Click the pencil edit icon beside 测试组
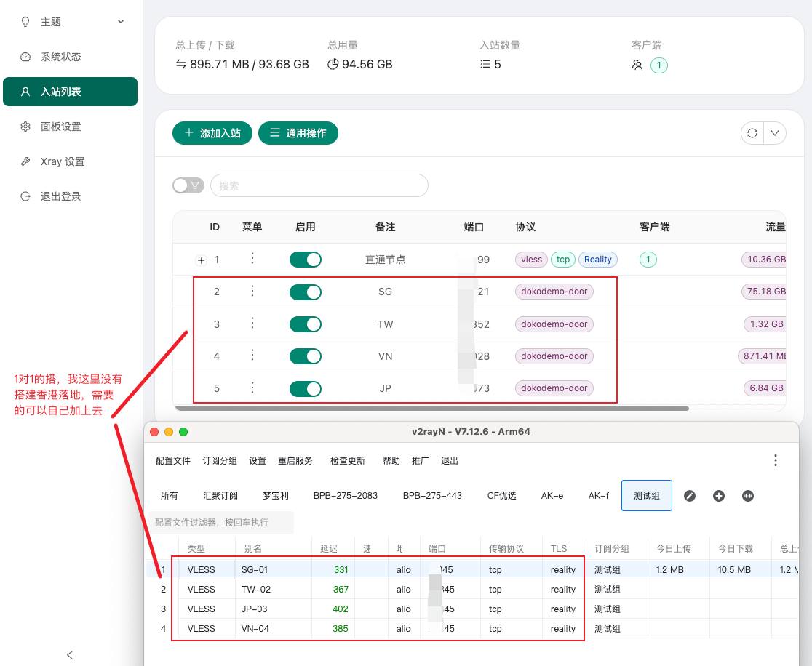This screenshot has height=666, width=812. 690,496
